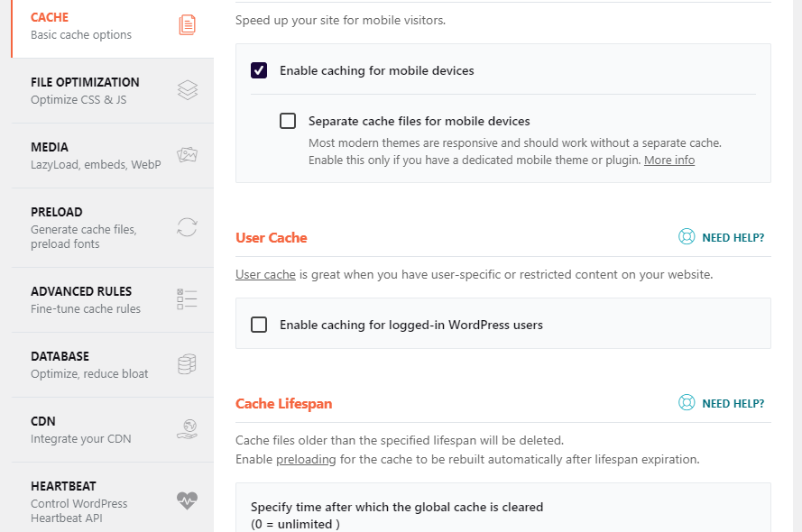
Task: Click the Advanced Rules list icon
Action: pos(188,299)
